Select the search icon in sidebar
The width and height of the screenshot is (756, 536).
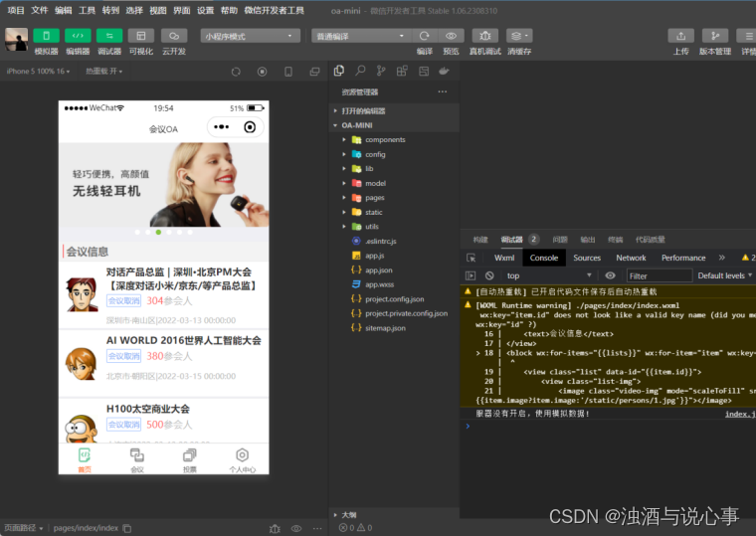click(360, 71)
